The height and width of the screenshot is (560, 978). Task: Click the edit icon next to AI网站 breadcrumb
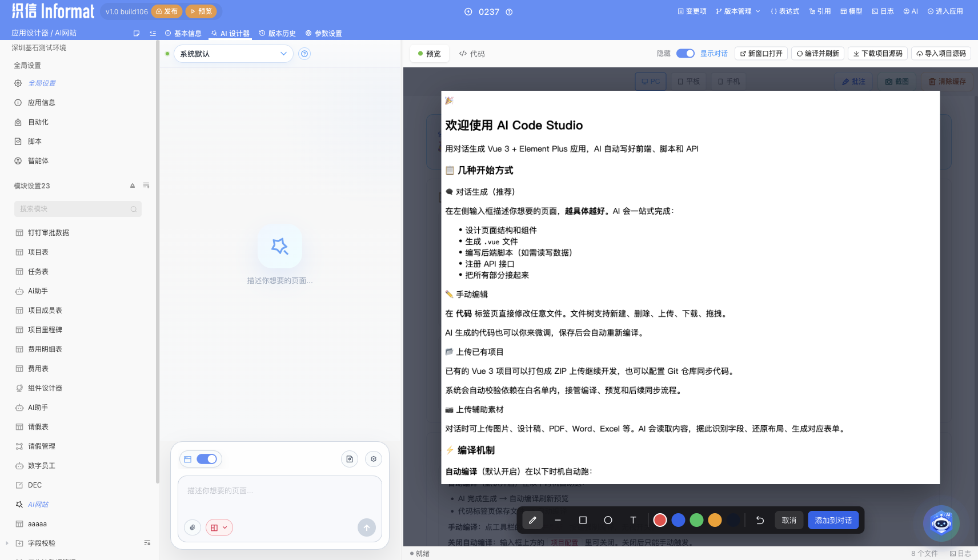coord(137,33)
